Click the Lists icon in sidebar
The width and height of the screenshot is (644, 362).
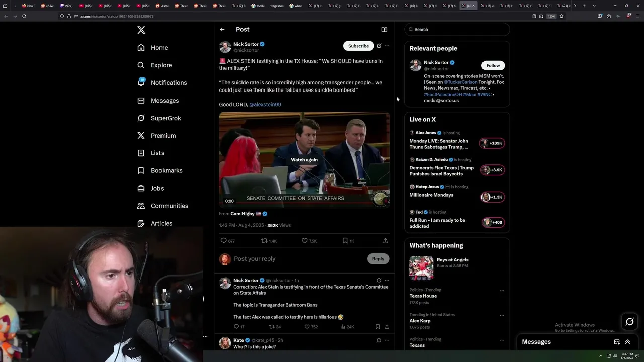tap(141, 153)
